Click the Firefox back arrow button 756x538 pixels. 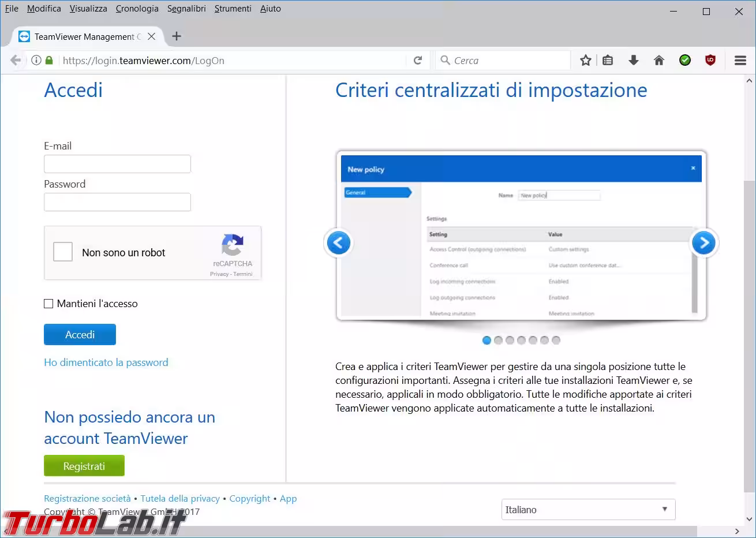point(16,60)
